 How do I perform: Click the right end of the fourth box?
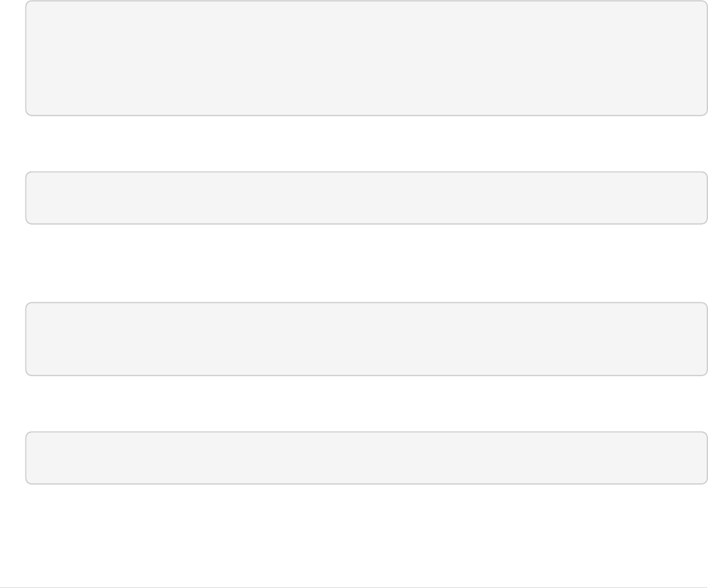pos(707,458)
